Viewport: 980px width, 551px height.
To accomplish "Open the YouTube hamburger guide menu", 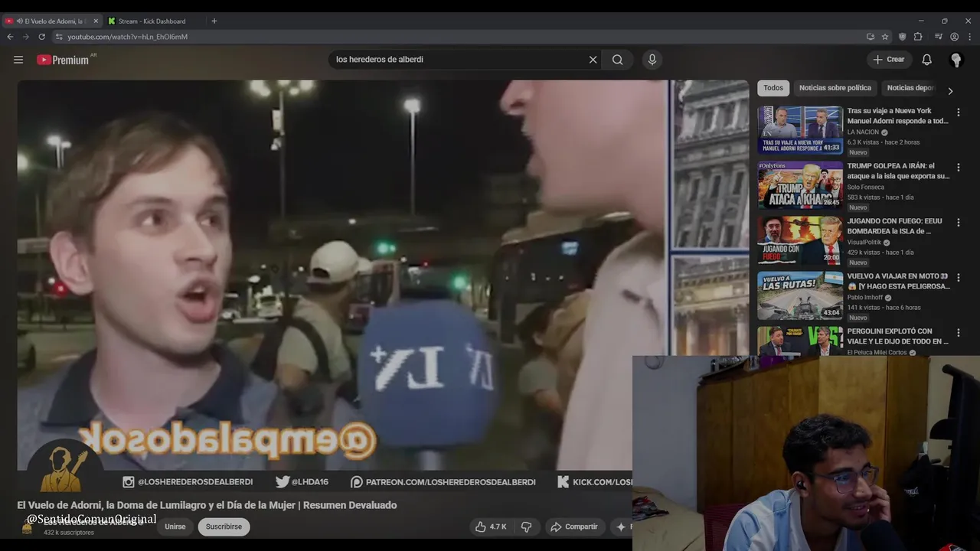I will pos(18,60).
